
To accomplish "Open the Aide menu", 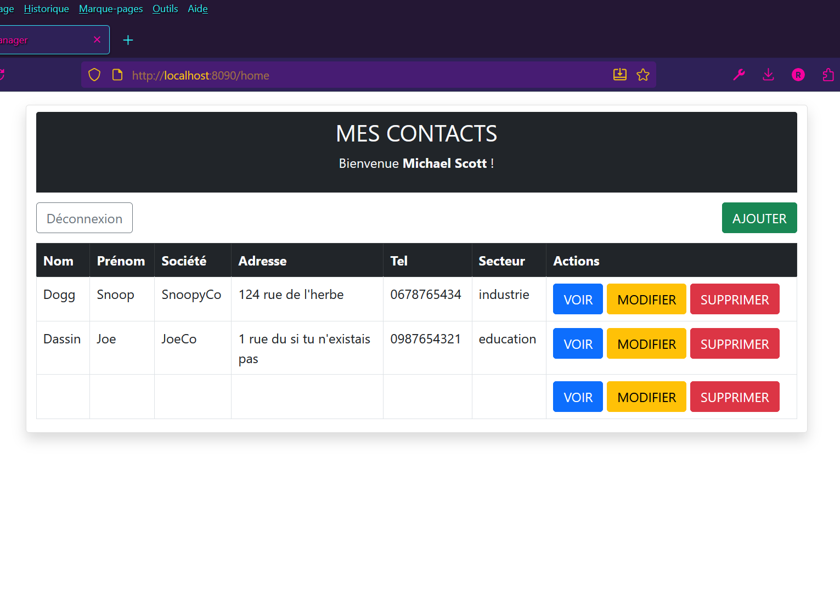I will click(198, 9).
